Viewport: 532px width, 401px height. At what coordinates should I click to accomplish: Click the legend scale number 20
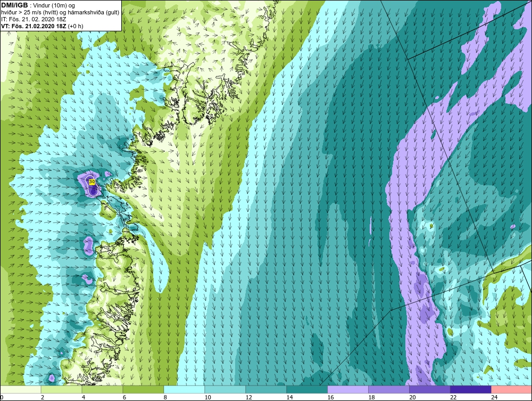coord(413,397)
